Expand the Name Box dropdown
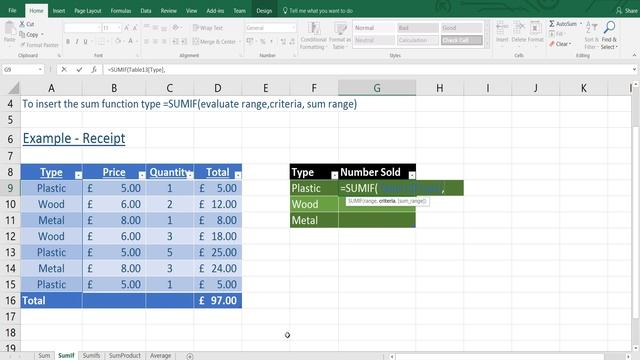Viewport: 640px width, 360px height. 40,70
